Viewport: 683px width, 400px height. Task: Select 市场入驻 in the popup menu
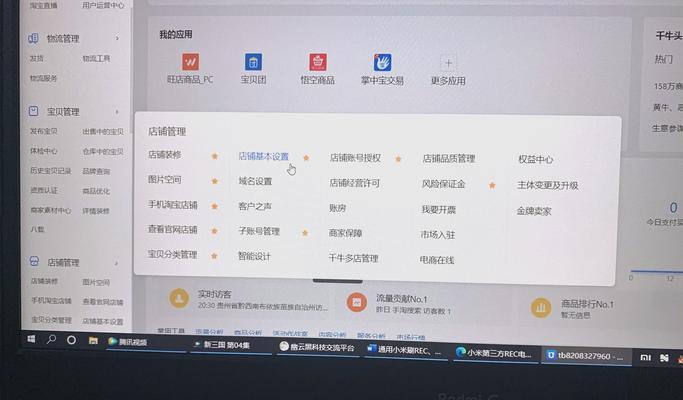(x=438, y=235)
